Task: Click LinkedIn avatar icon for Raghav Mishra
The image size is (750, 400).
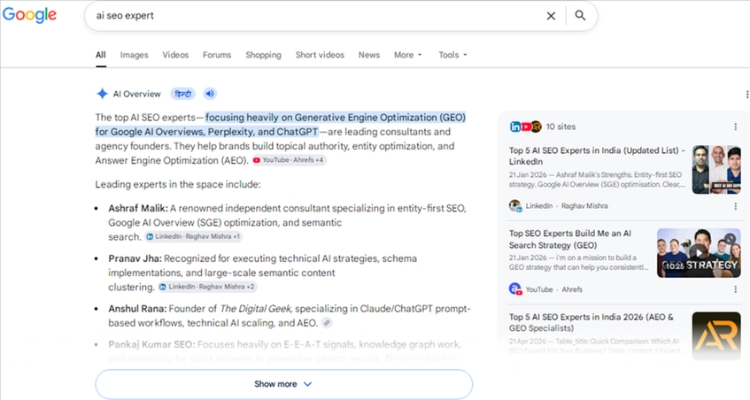Action: click(515, 206)
